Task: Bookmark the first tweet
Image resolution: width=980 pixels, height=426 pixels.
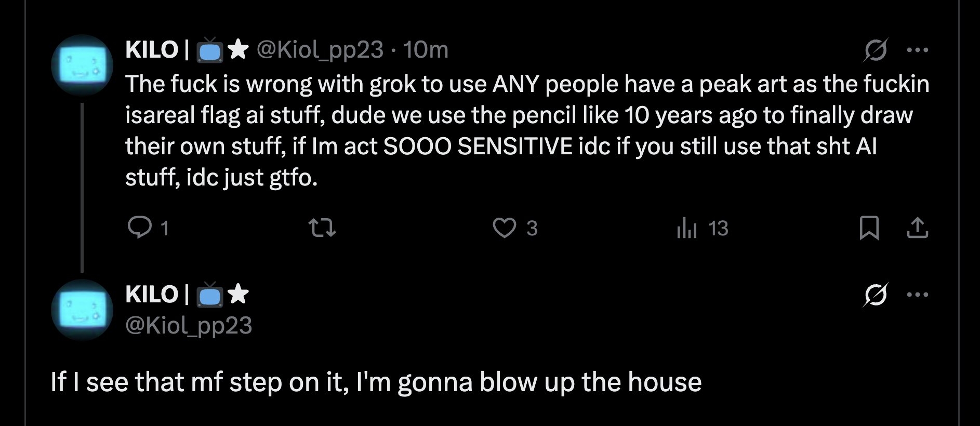Action: [869, 228]
